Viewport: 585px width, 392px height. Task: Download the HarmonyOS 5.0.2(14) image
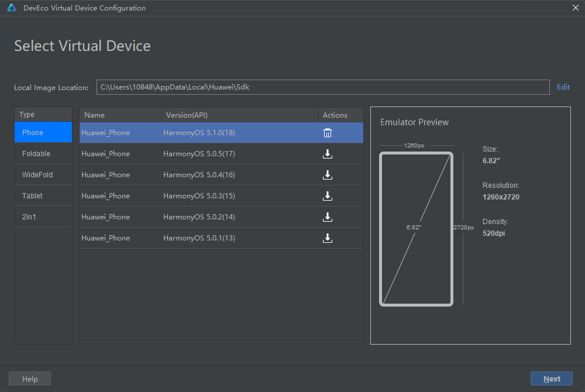tap(327, 217)
